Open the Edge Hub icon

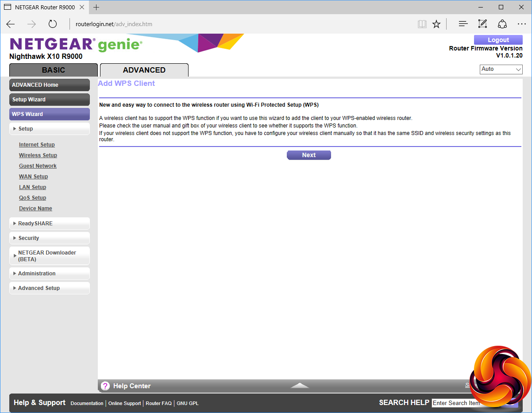click(x=463, y=24)
